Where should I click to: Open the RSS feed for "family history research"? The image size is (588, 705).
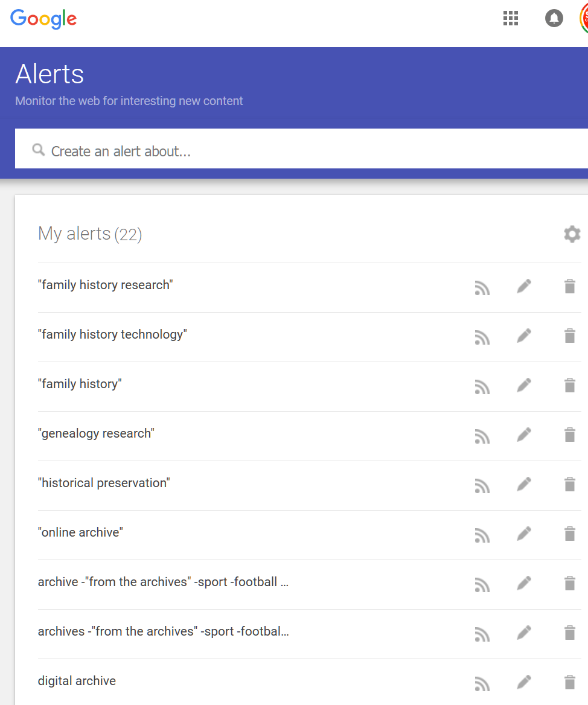[482, 288]
